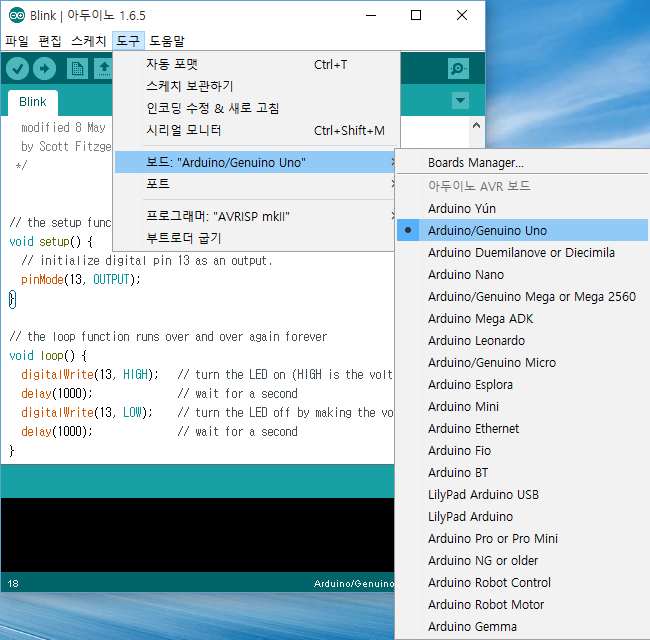Select Arduino Mini board

coord(522,406)
